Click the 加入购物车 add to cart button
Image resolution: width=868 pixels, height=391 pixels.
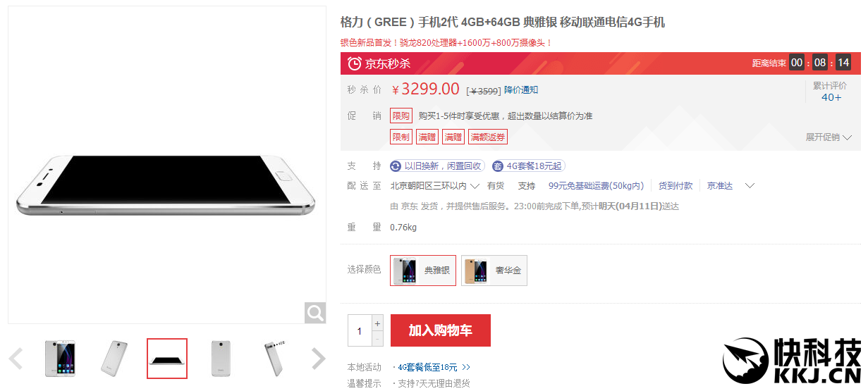[441, 330]
